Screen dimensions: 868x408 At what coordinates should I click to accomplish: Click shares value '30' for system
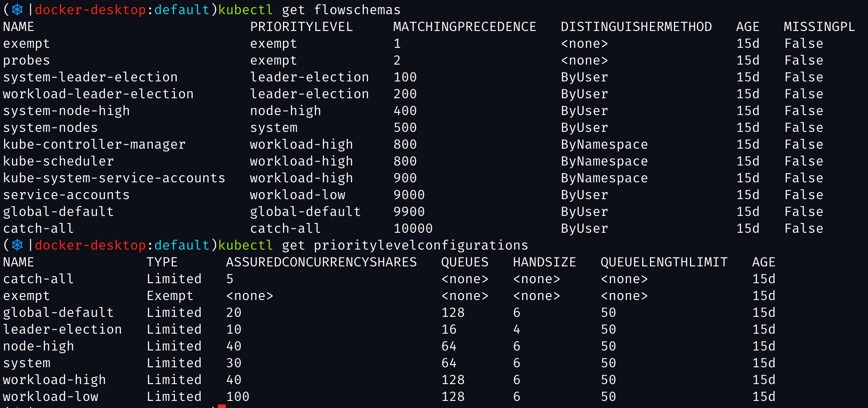[x=234, y=363]
